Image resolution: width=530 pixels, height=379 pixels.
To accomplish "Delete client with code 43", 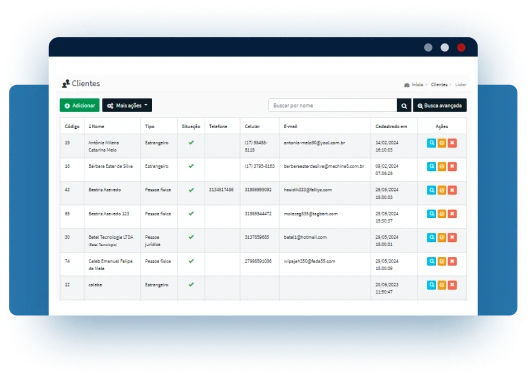I will pyautogui.click(x=452, y=190).
